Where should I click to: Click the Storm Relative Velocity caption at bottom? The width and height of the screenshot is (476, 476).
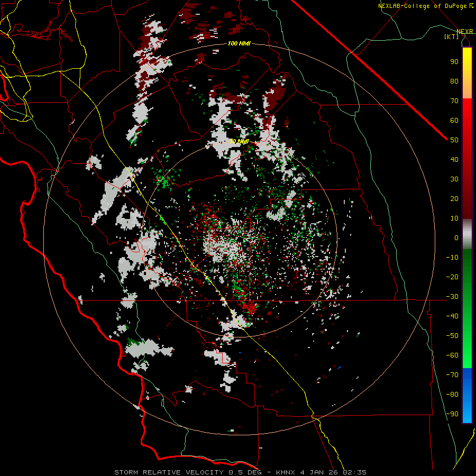pos(240,472)
